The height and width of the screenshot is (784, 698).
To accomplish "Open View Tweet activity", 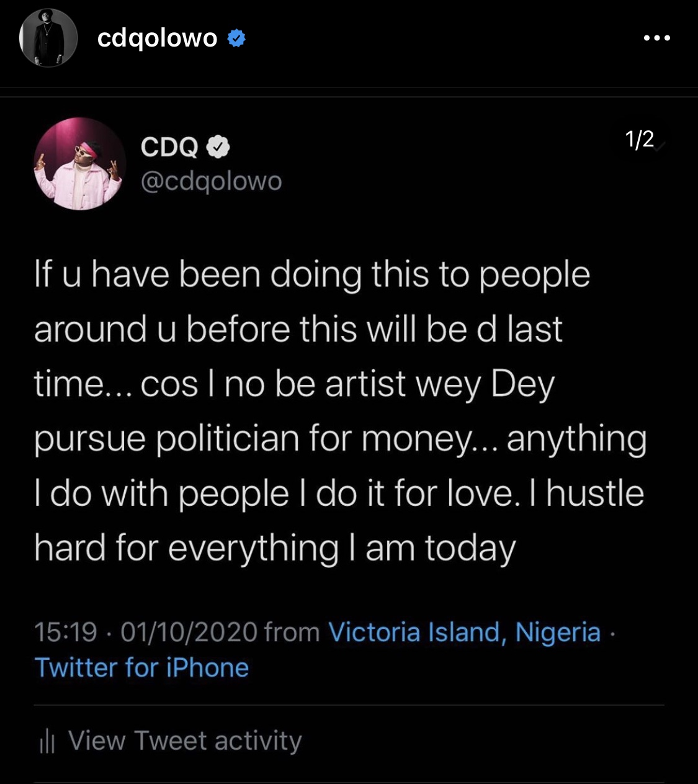I will [x=185, y=741].
